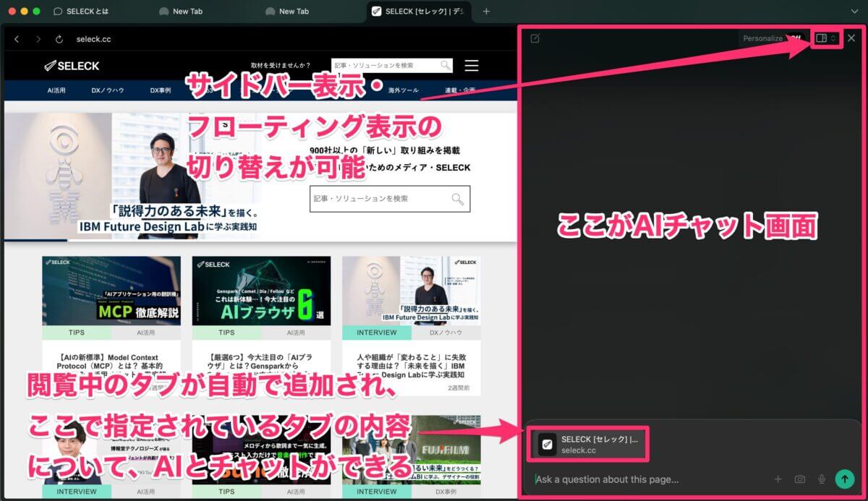This screenshot has width=868, height=501.
Task: Click the 'DXノウハウ' category tag on IBM card
Action: (446, 333)
